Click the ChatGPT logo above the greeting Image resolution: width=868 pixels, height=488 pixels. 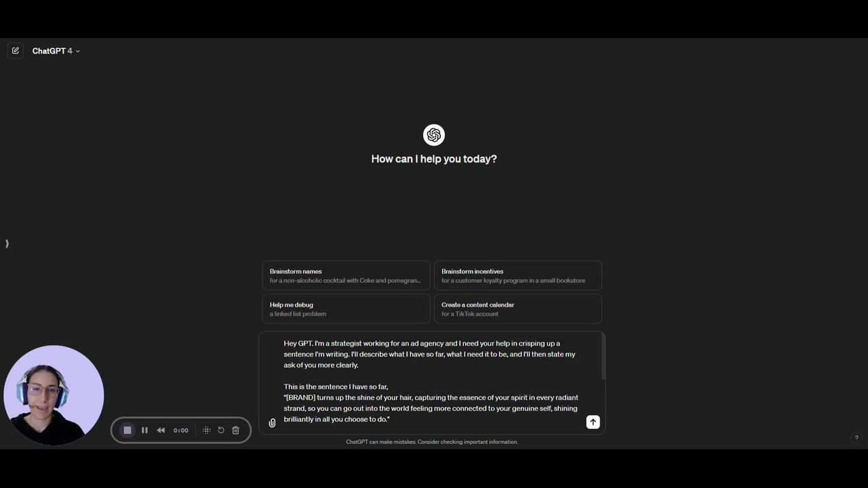pos(434,135)
